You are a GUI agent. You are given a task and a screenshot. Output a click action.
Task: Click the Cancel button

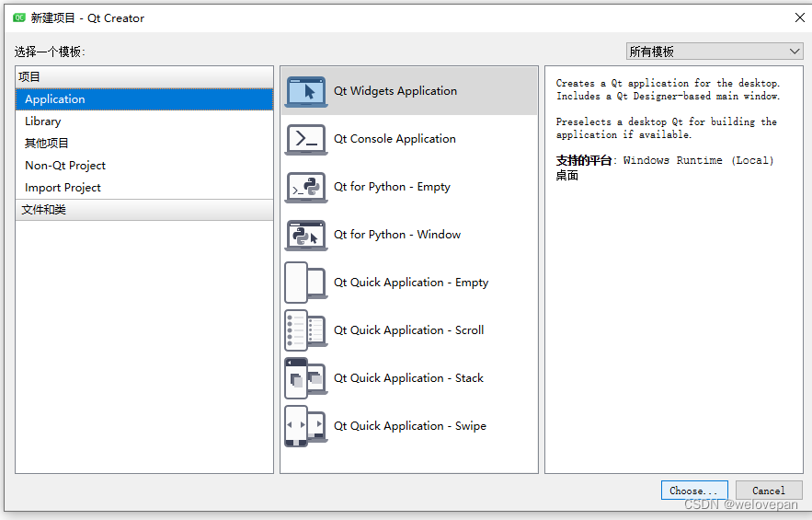pos(769,491)
